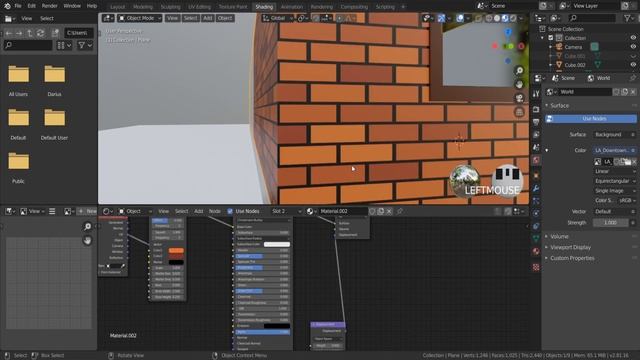Screen dimensions: 640x360
Task: Select rendered viewport shading
Action: pyautogui.click(x=513, y=18)
